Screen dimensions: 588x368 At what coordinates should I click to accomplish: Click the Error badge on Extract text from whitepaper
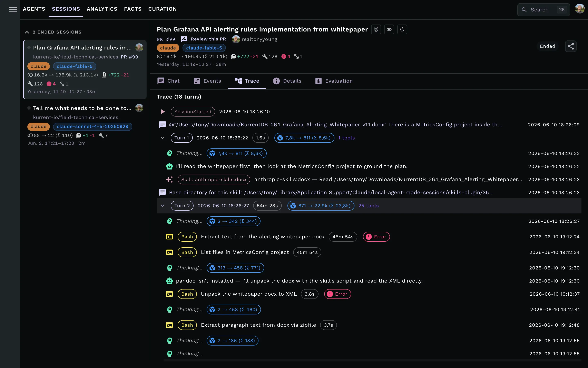(376, 237)
